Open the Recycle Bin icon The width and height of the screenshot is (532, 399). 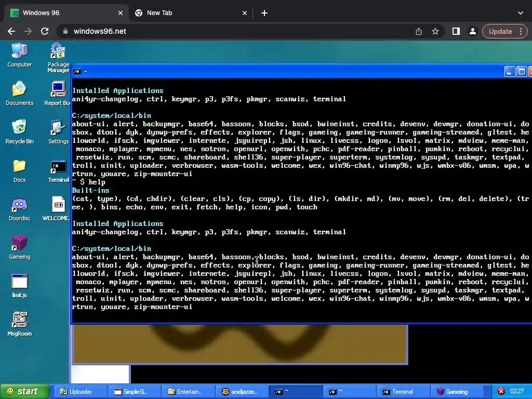pyautogui.click(x=19, y=131)
